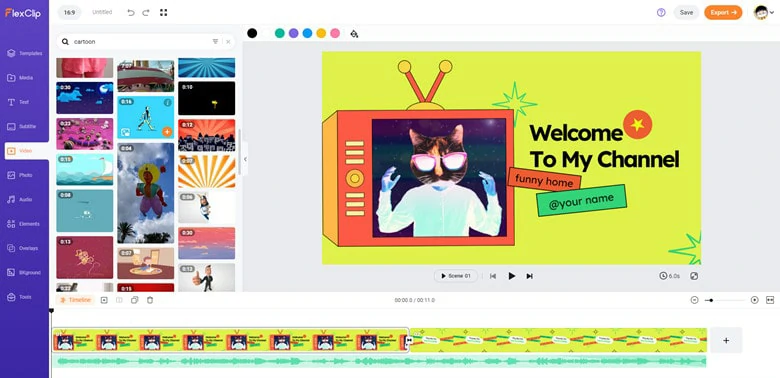
Task: Open the scene transition icon between clips
Action: pos(409,340)
